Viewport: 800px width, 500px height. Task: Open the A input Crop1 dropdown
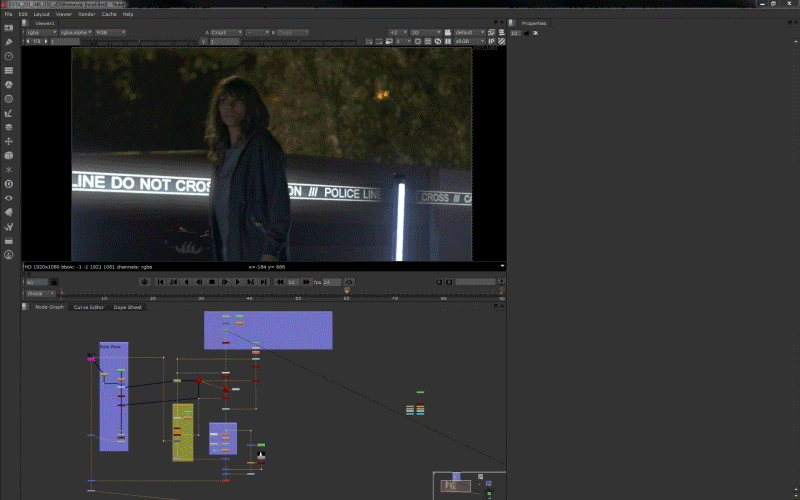(226, 32)
